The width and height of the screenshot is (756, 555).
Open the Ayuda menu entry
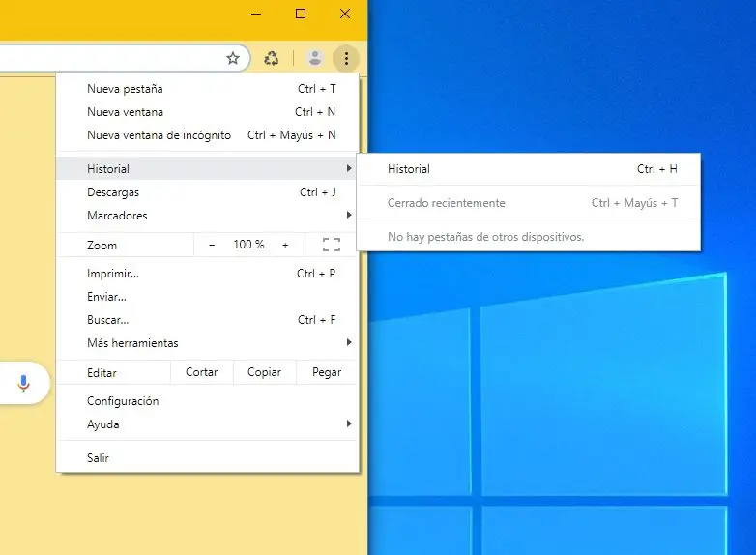point(208,424)
